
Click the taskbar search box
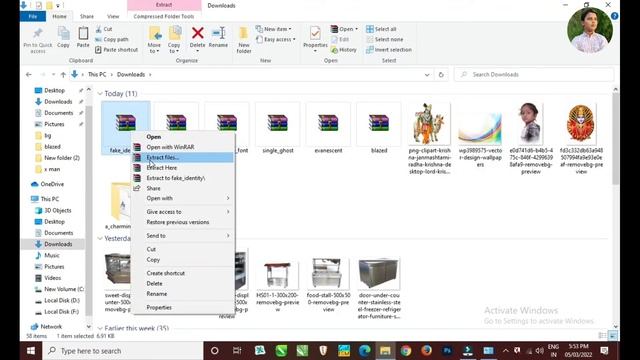pyautogui.click(x=123, y=351)
